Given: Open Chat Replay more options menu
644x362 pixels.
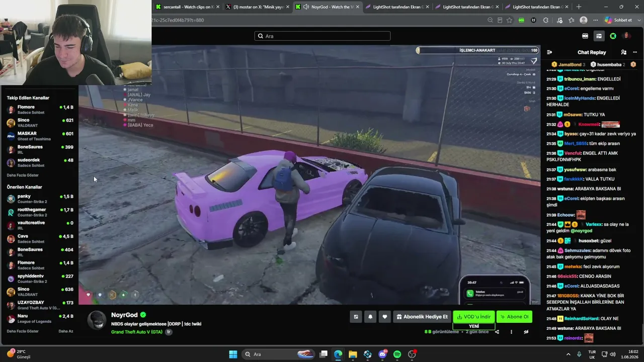Looking at the screenshot, I should pos(635,52).
